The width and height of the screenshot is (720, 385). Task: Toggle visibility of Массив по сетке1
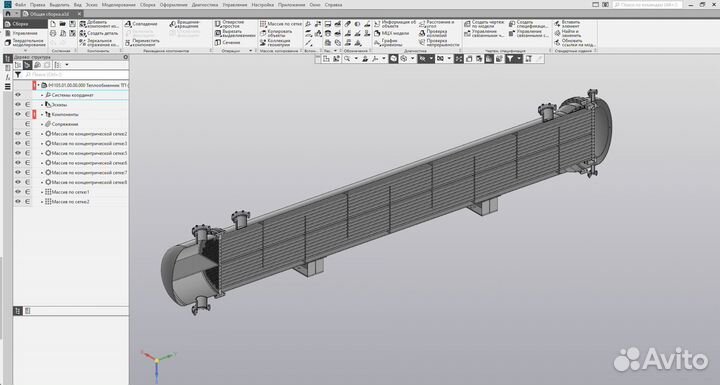pos(18,192)
